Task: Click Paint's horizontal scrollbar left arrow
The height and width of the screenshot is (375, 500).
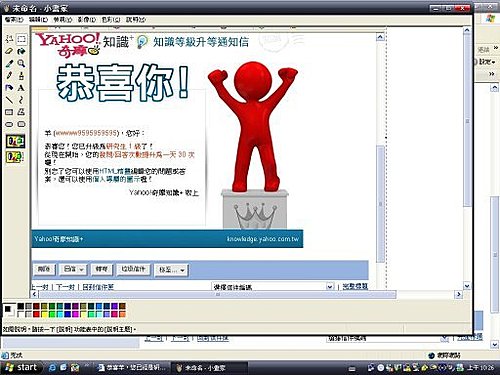Action: click(x=35, y=294)
